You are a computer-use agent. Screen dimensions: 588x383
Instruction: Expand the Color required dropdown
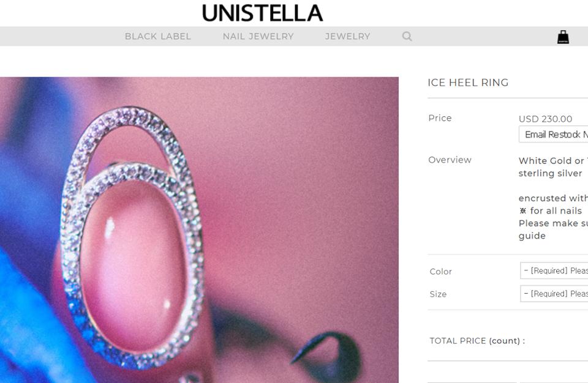[554, 270]
